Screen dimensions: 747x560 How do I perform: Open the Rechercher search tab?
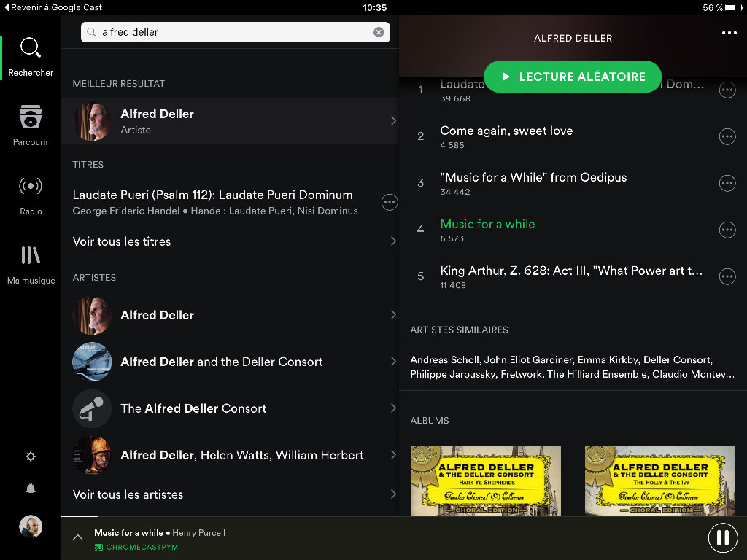tap(31, 57)
